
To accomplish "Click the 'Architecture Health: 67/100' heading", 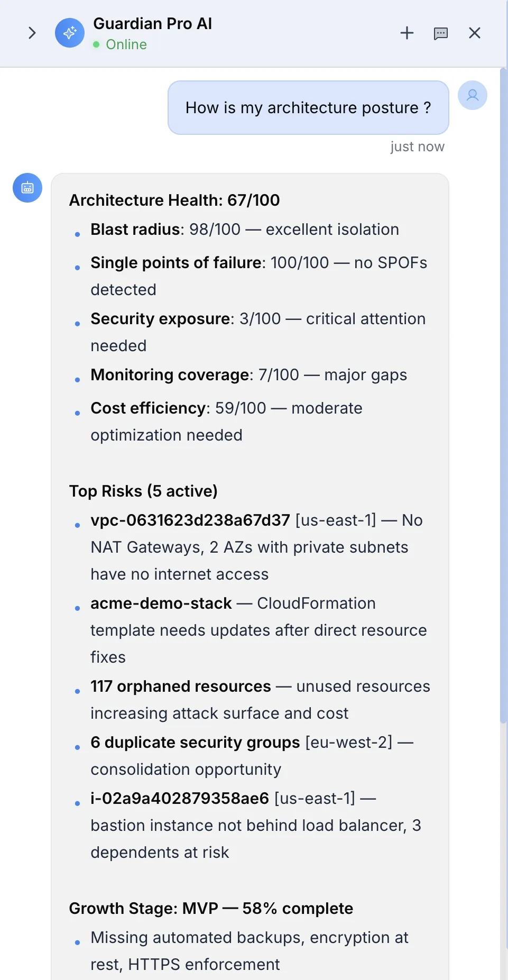I will pyautogui.click(x=174, y=200).
